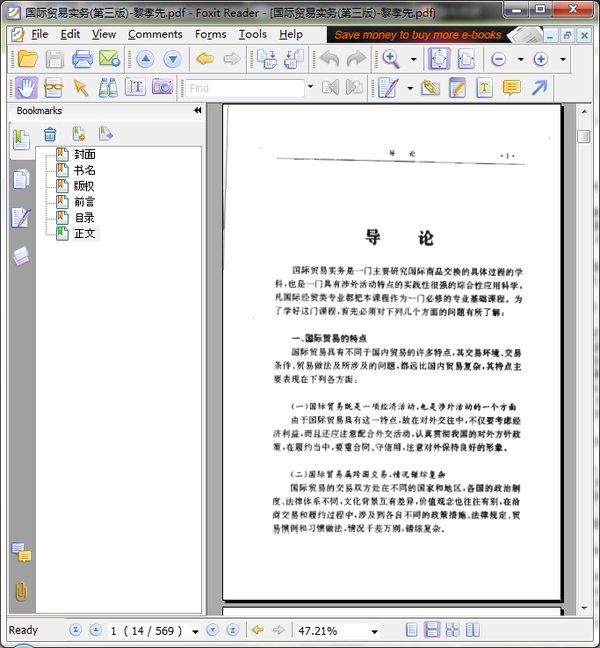Select the 正文 bookmark
The width and height of the screenshot is (600, 648).
85,233
